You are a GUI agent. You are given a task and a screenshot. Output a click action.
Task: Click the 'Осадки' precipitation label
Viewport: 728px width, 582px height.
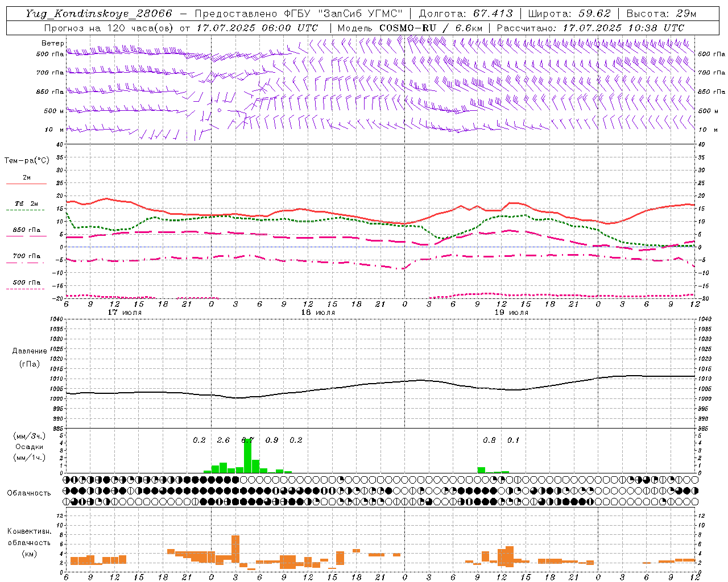(29, 447)
